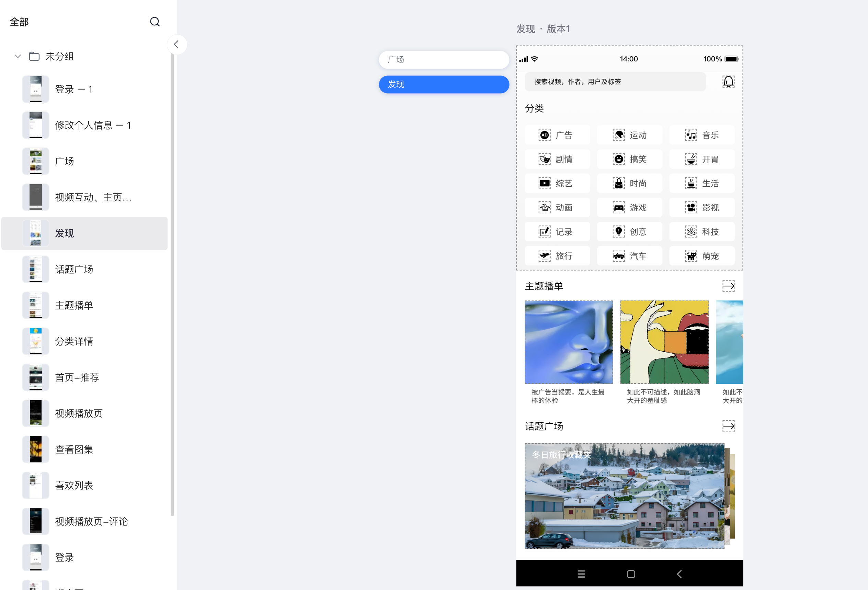
Task: Open 话题广场 arrow to see more
Action: point(728,426)
